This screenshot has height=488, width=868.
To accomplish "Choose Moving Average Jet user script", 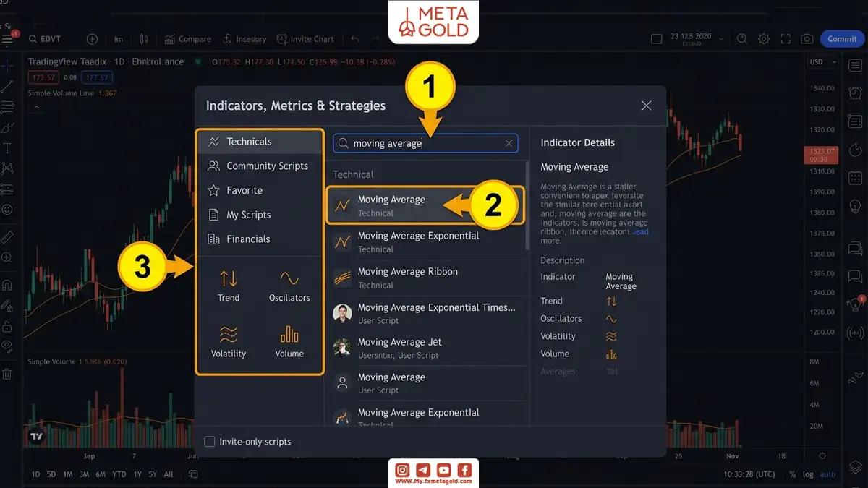I will coord(427,348).
